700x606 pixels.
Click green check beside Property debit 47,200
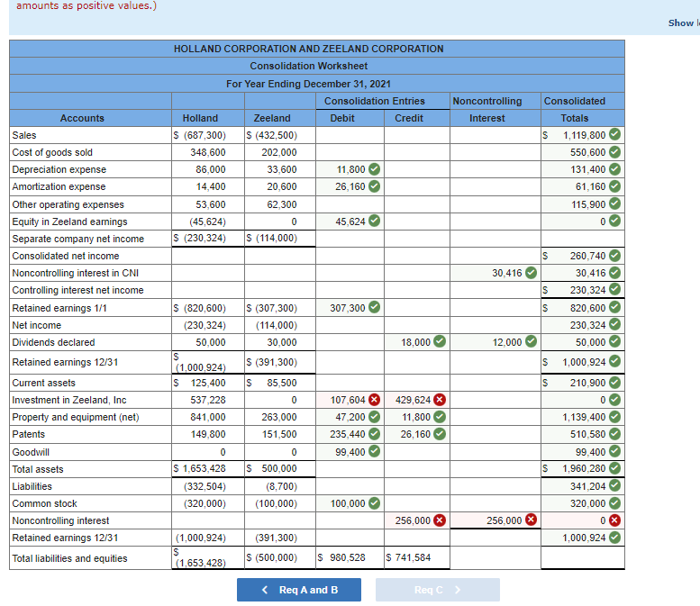coord(374,417)
